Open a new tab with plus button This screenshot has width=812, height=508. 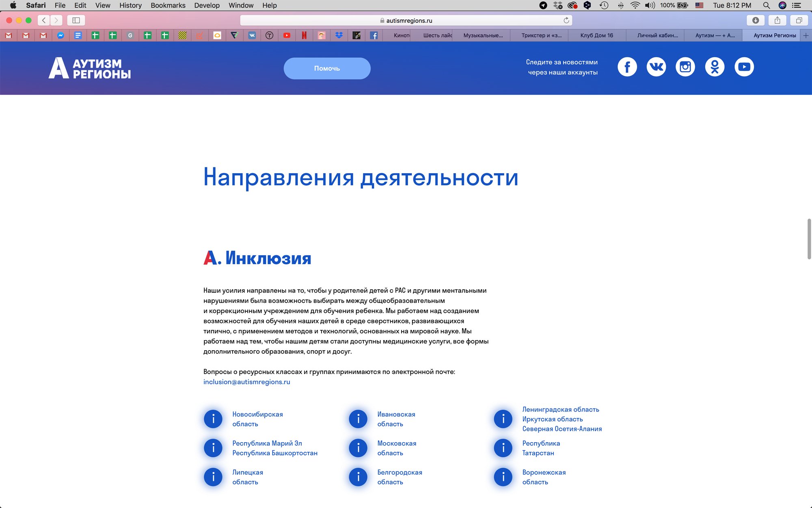coord(806,35)
